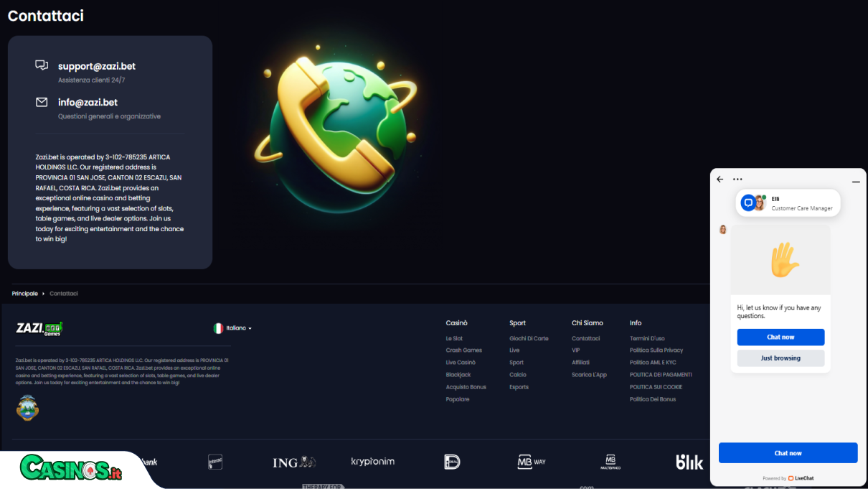Click the bottom Chat now button
The image size is (868, 489).
[788, 453]
